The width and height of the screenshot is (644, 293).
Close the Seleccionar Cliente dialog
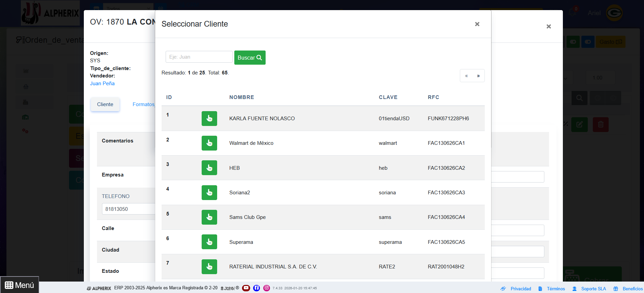[477, 24]
